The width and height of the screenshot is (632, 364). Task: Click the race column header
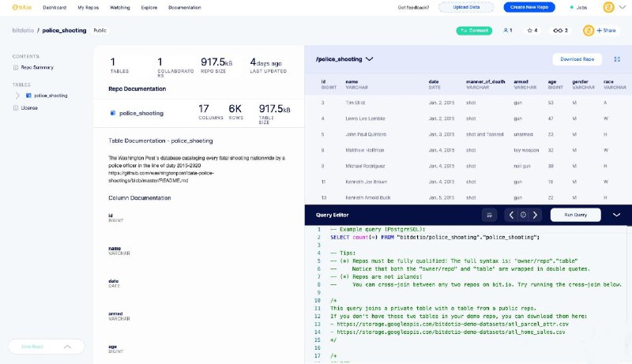click(x=615, y=84)
